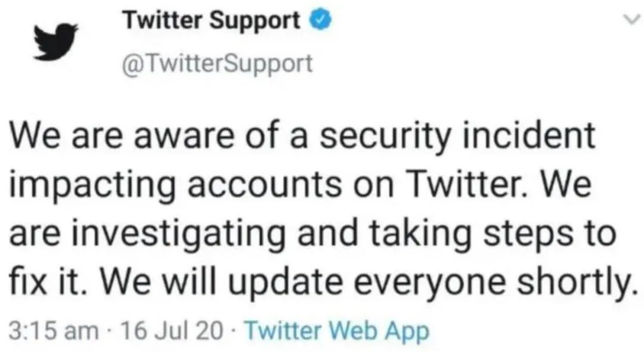Open the Twitter bird profile avatar
Image resolution: width=644 pixels, height=352 pixels.
56,42
